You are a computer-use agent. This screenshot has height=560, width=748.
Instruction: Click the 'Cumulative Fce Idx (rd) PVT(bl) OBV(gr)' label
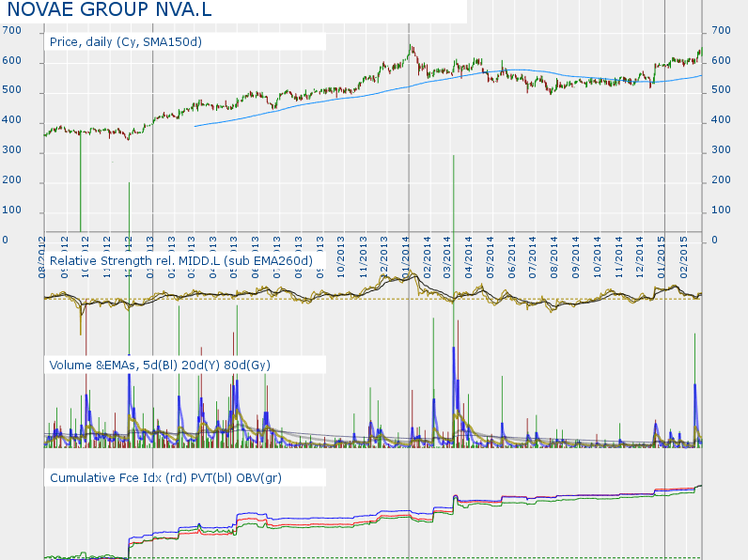165,478
